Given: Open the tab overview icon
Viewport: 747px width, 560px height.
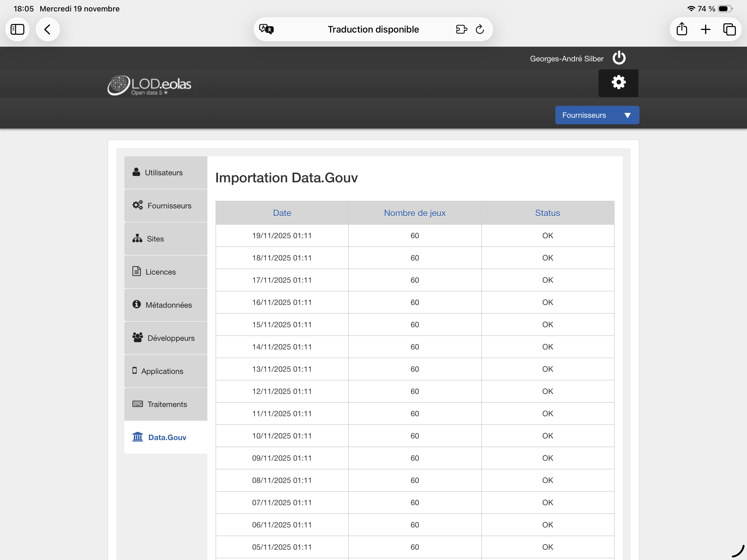Looking at the screenshot, I should [729, 29].
